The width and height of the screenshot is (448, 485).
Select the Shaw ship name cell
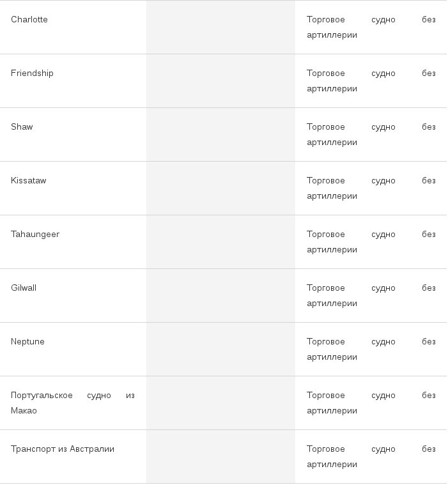click(x=73, y=135)
